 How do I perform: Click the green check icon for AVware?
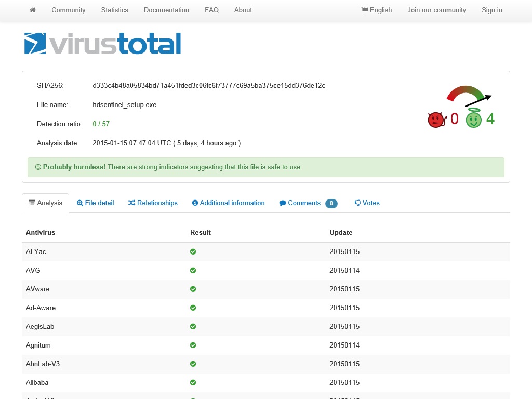(x=193, y=289)
